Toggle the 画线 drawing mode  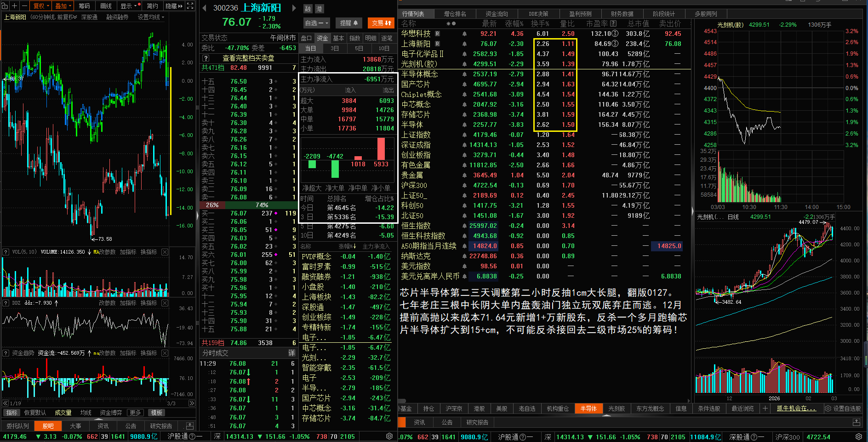click(x=106, y=6)
